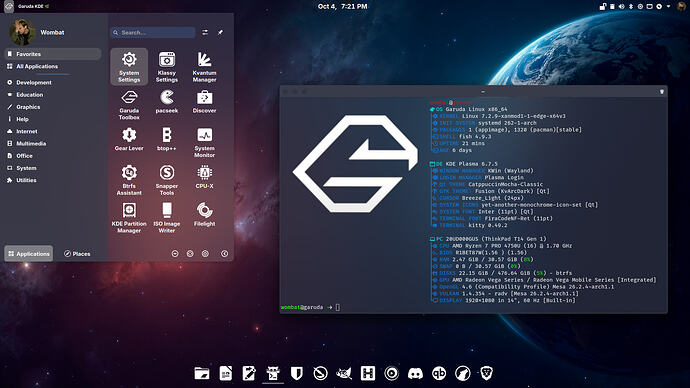Open System category
Image resolution: width=690 pixels, height=388 pixels.
tap(52, 168)
